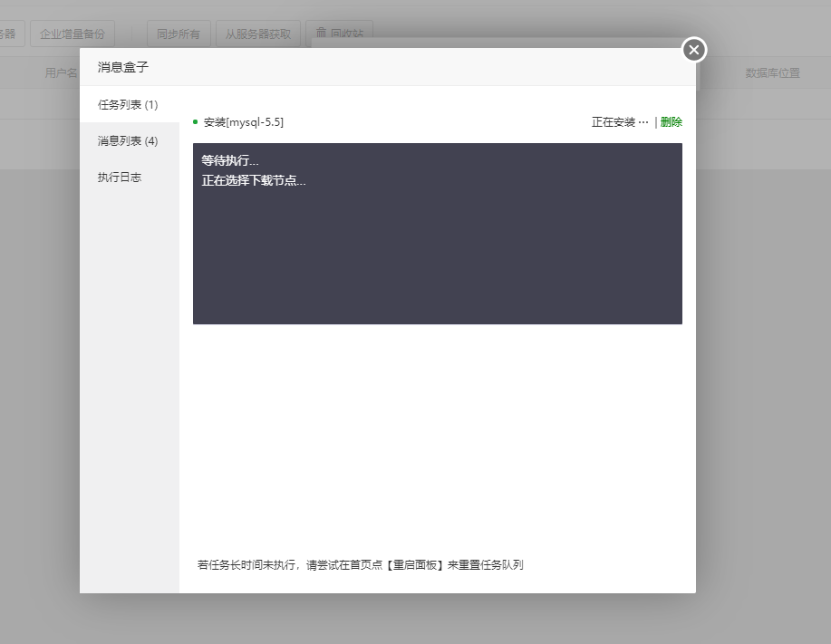Show the 执行日志 tab

pos(120,177)
